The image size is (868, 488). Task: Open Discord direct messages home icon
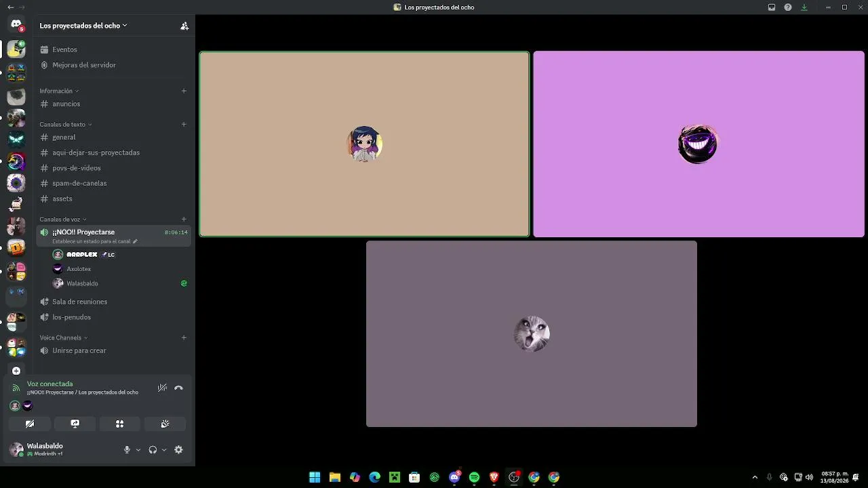pyautogui.click(x=16, y=24)
